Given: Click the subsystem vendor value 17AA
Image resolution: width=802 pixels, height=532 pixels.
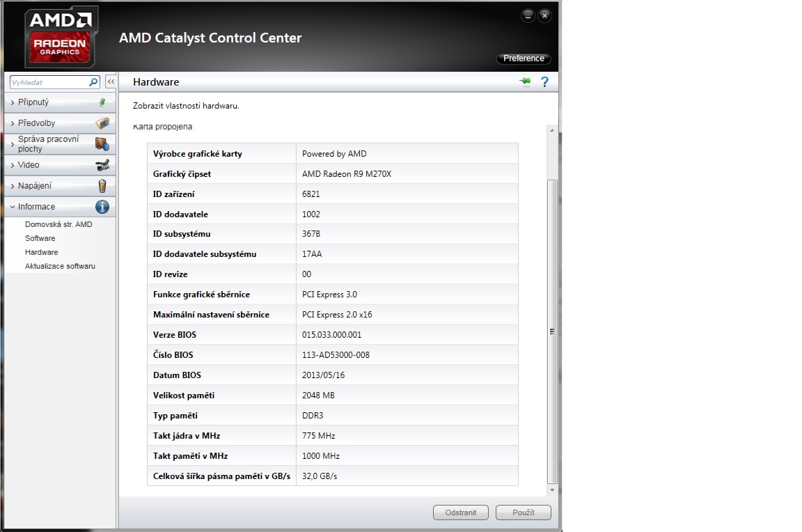Looking at the screenshot, I should tap(312, 253).
